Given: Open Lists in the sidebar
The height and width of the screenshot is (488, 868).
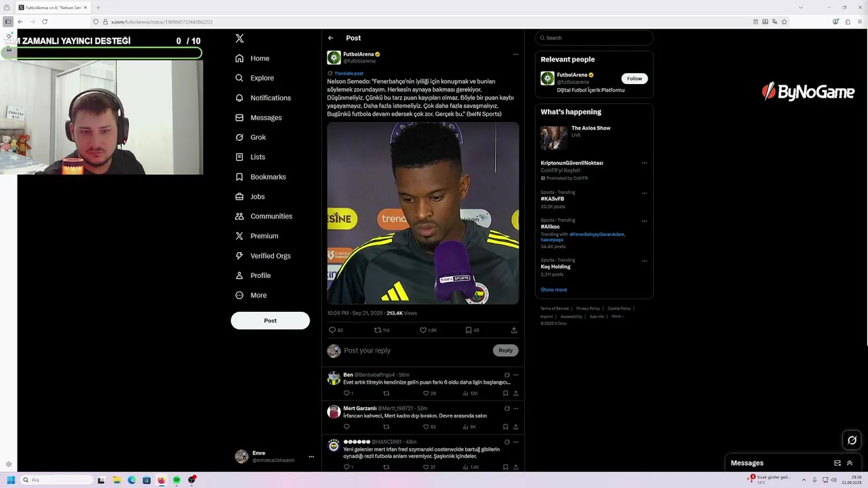Looking at the screenshot, I should pyautogui.click(x=250, y=157).
